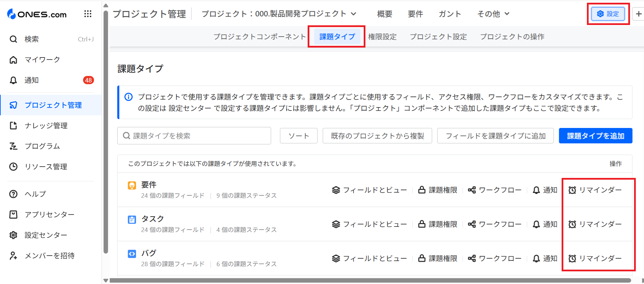
Task: Click the search magnifier icon in sidebar
Action: tap(13, 39)
